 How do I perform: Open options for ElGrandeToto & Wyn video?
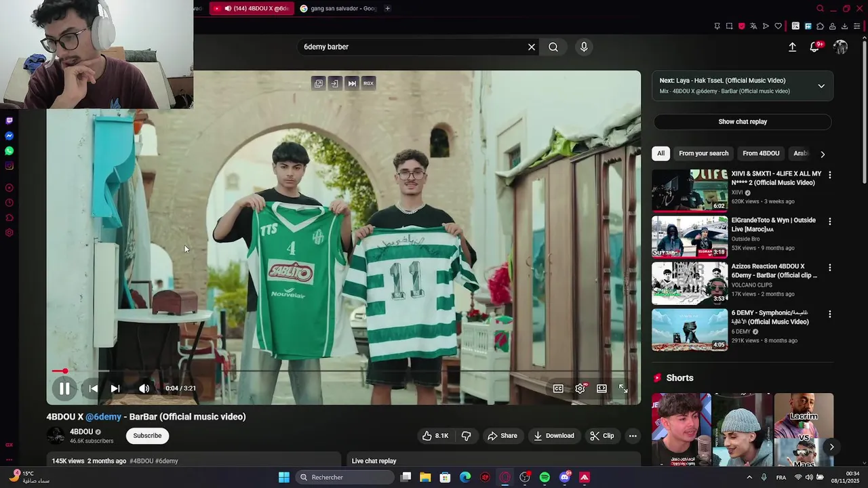click(829, 222)
